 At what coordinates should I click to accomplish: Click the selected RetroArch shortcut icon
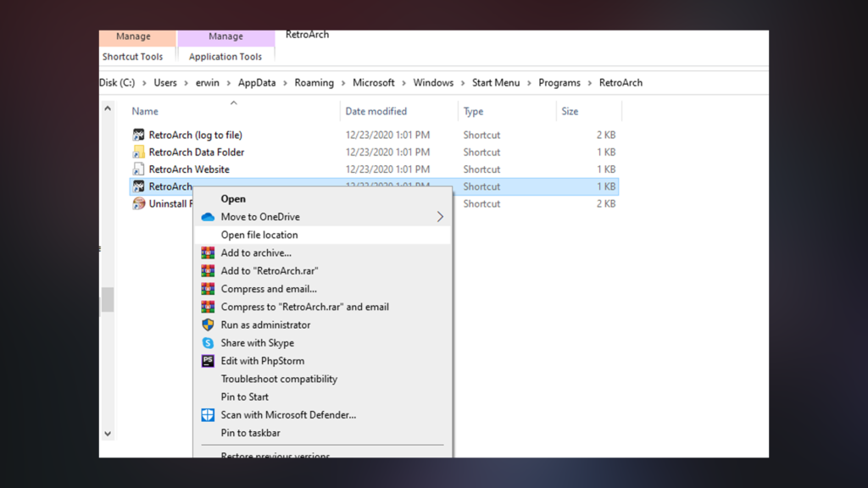click(138, 186)
